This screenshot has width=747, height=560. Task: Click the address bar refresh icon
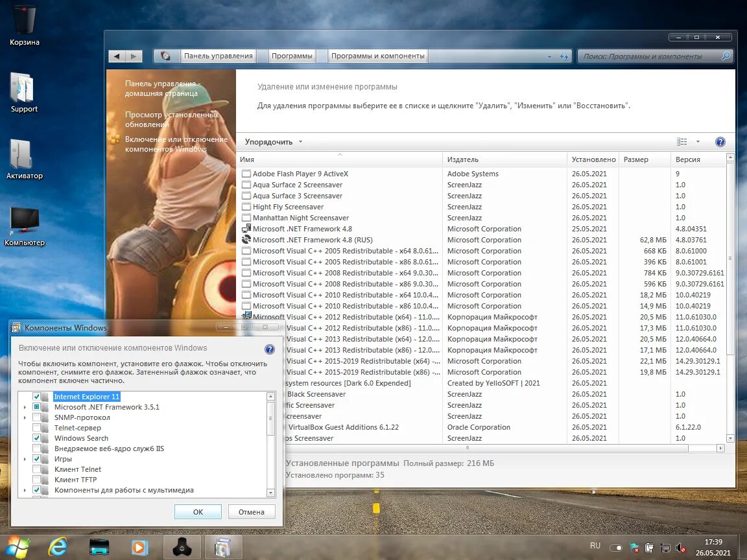pyautogui.click(x=564, y=56)
